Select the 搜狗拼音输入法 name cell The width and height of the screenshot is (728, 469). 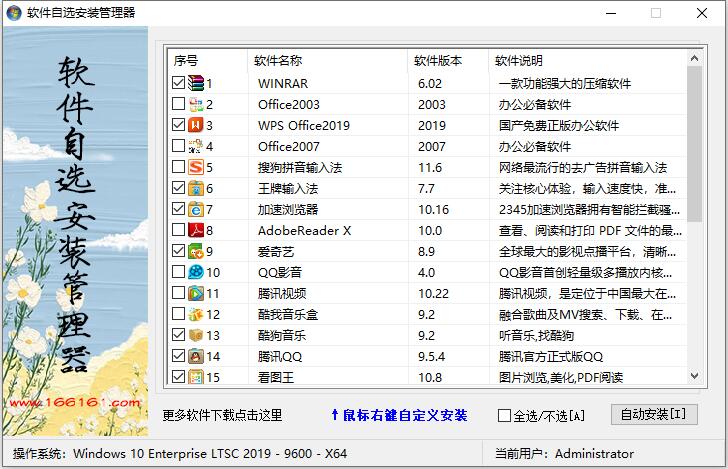[x=300, y=168]
